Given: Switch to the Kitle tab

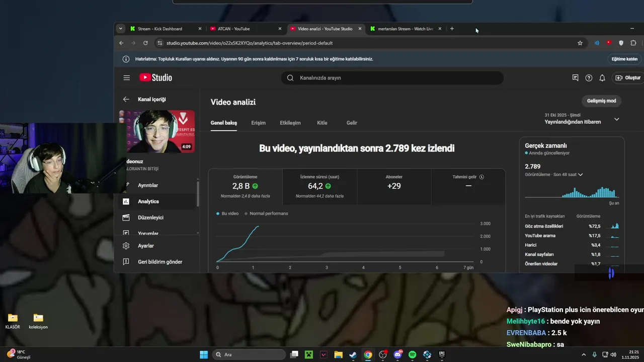Looking at the screenshot, I should click(322, 123).
